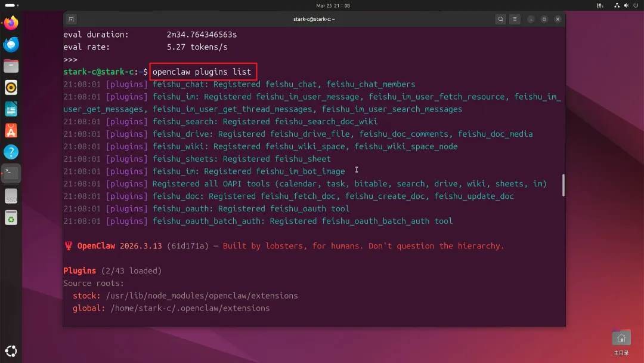
Task: Click the 'Built by lobsters' tagline
Action: click(364, 246)
